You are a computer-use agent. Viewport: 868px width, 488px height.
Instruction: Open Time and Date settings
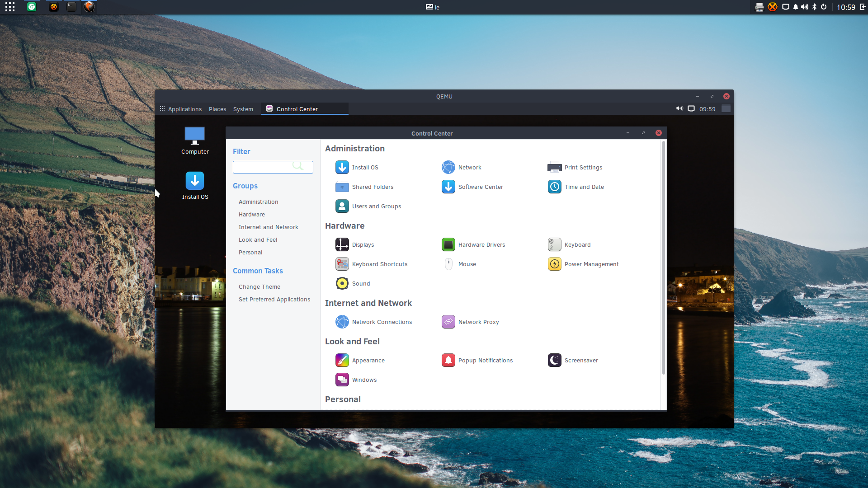pyautogui.click(x=576, y=187)
